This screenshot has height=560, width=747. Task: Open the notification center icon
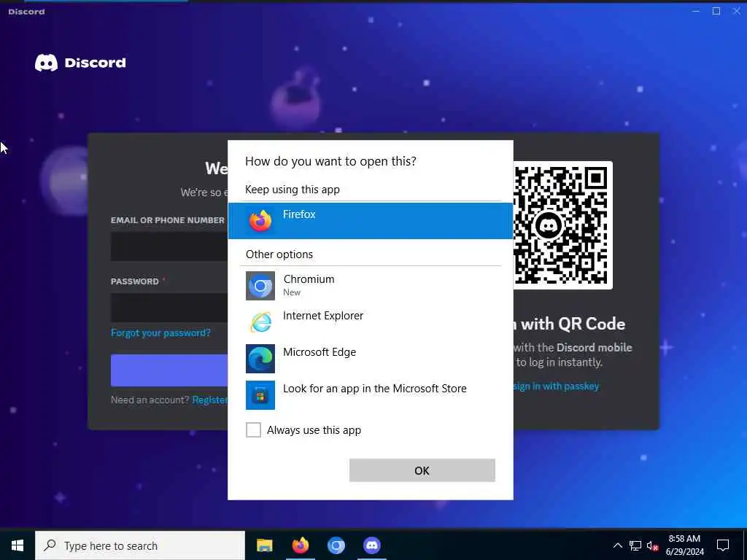pos(723,545)
